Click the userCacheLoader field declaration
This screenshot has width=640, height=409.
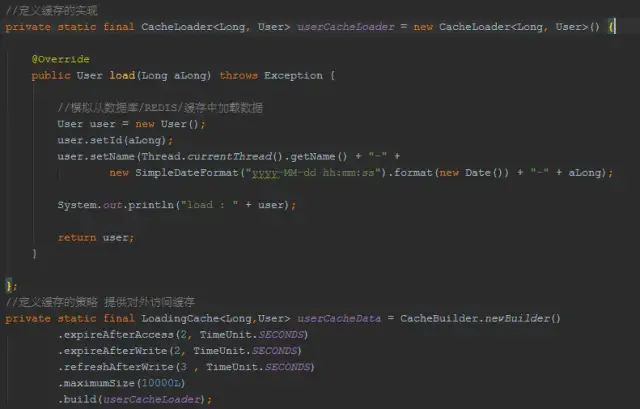coord(346,27)
